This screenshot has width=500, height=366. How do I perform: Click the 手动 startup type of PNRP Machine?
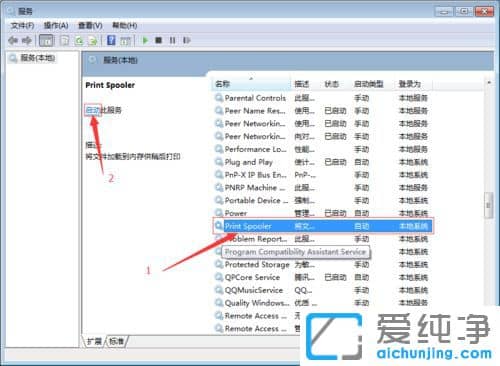[x=361, y=188]
